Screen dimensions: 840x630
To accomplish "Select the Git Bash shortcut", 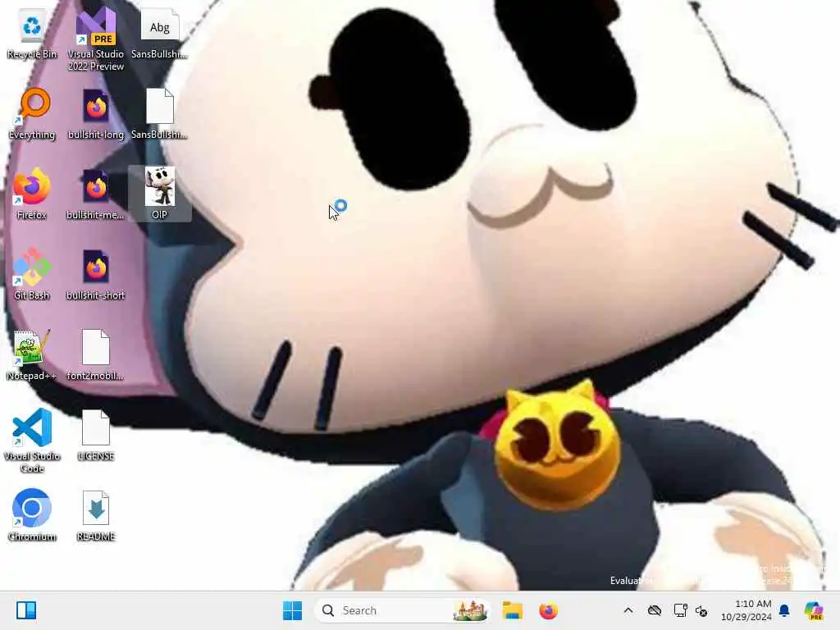I will pos(32,274).
